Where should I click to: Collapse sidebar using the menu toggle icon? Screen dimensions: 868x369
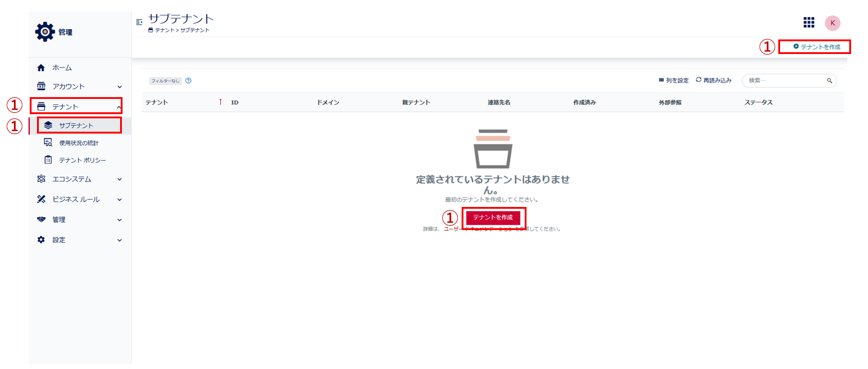(140, 22)
